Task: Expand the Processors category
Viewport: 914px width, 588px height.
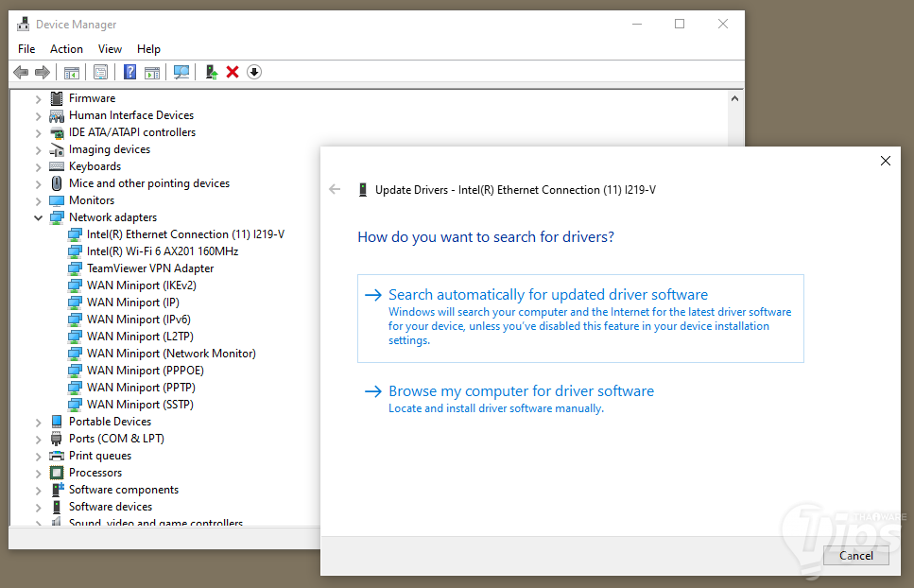Action: click(39, 473)
